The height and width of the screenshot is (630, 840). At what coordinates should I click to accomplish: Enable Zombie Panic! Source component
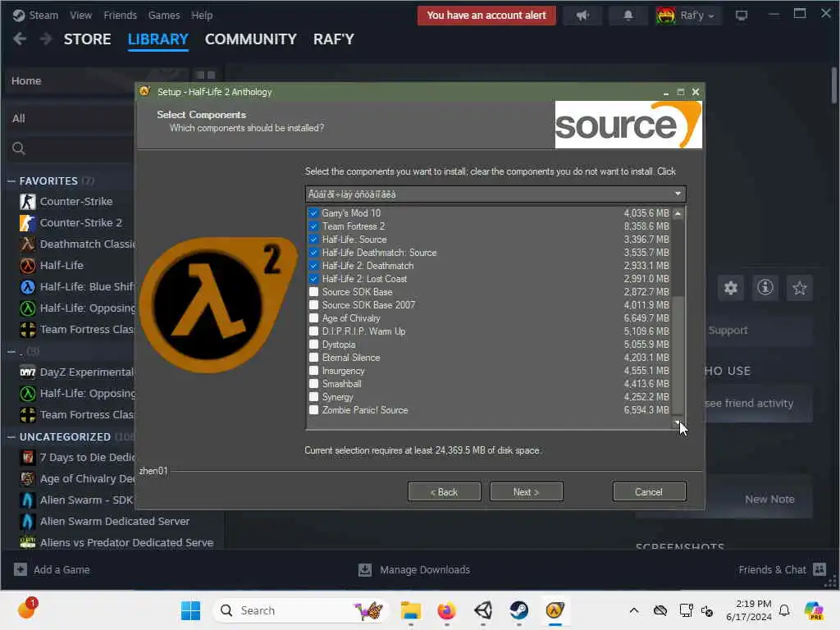(314, 410)
